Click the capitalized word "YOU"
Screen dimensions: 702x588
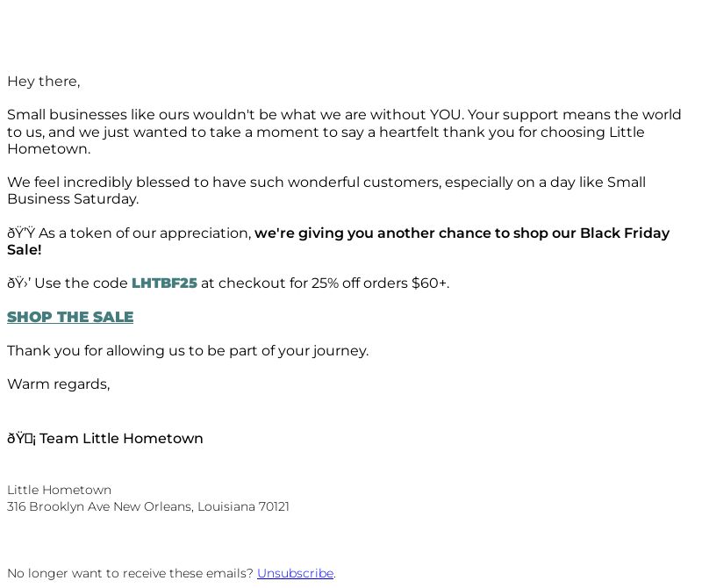click(x=446, y=115)
